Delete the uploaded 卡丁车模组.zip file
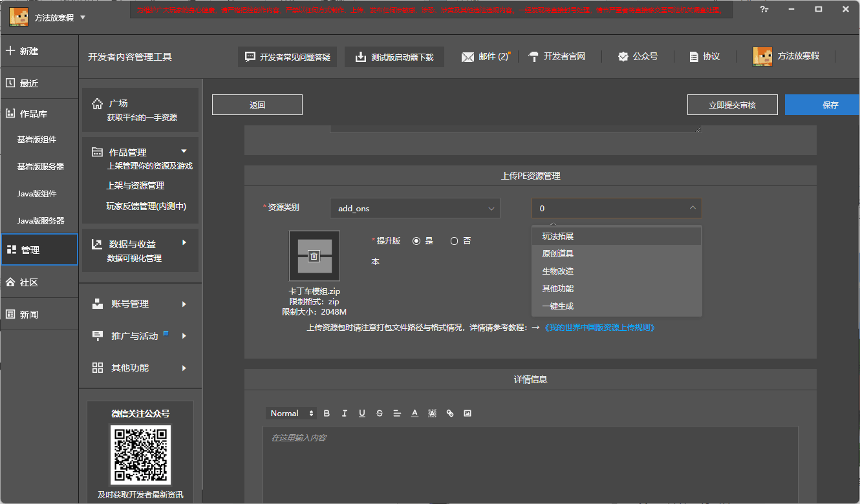This screenshot has width=860, height=504. pos(314,257)
